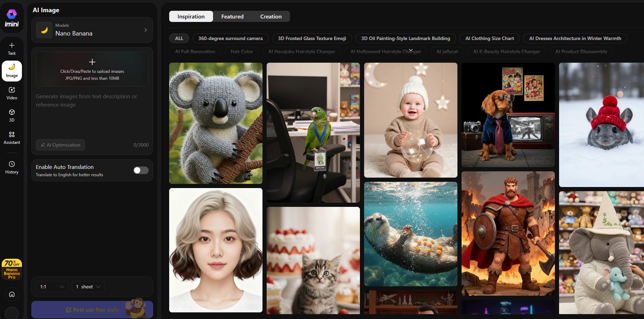Open the sheet count dropdown
This screenshot has height=319, width=644.
[88, 287]
